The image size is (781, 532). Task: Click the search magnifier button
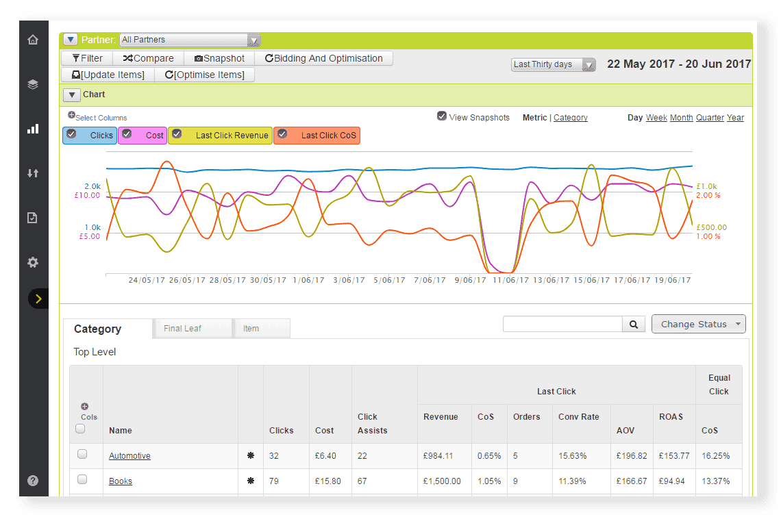pos(634,325)
